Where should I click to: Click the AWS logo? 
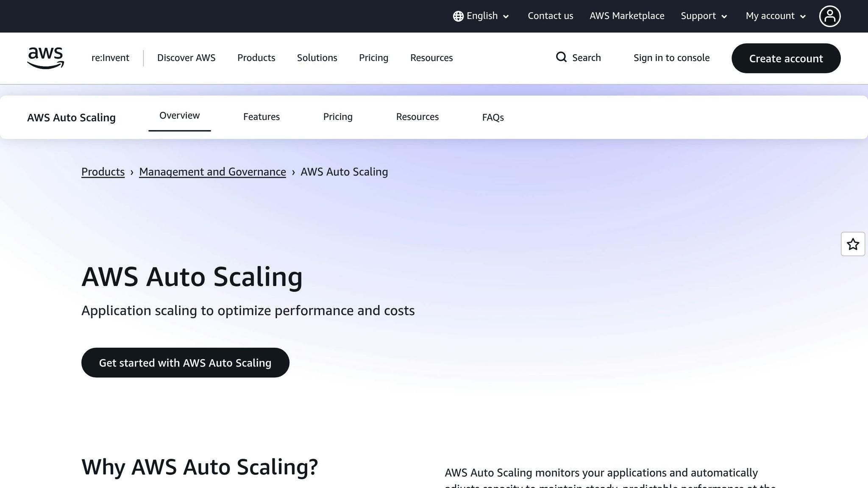(45, 58)
